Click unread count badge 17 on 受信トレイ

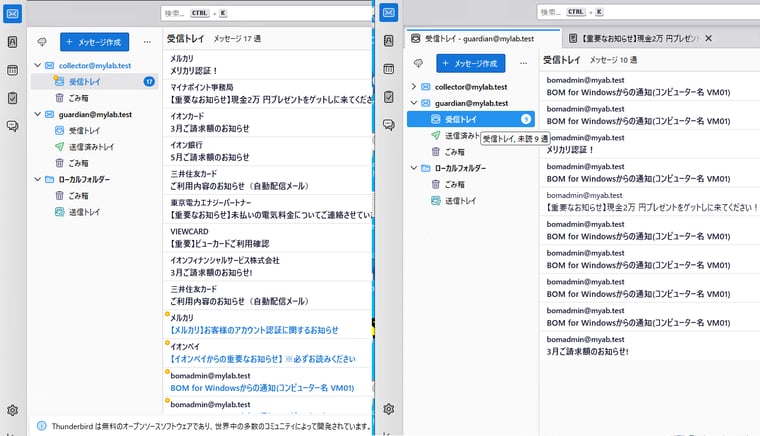pyautogui.click(x=149, y=81)
